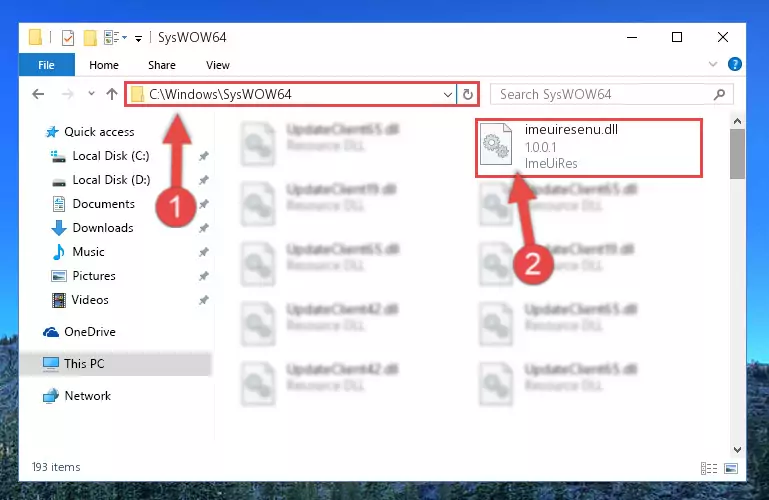Click the pin icon beside Local Disk (C:)
Screen dimensions: 769x500
[x=204, y=156]
